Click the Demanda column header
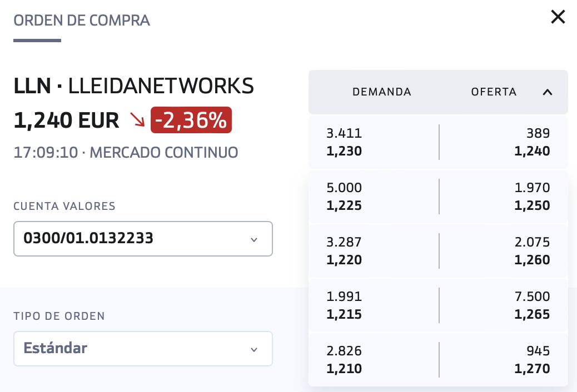The height and width of the screenshot is (392, 577). [382, 92]
